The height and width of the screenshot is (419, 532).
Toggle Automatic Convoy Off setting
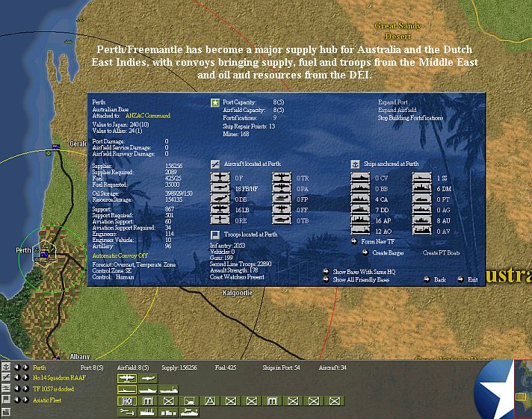120,256
